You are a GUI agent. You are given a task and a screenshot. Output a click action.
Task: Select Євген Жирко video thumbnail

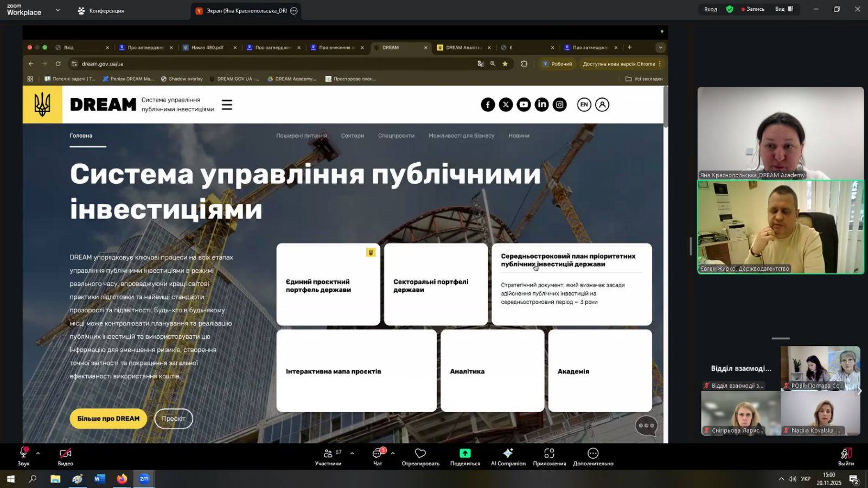click(x=780, y=227)
